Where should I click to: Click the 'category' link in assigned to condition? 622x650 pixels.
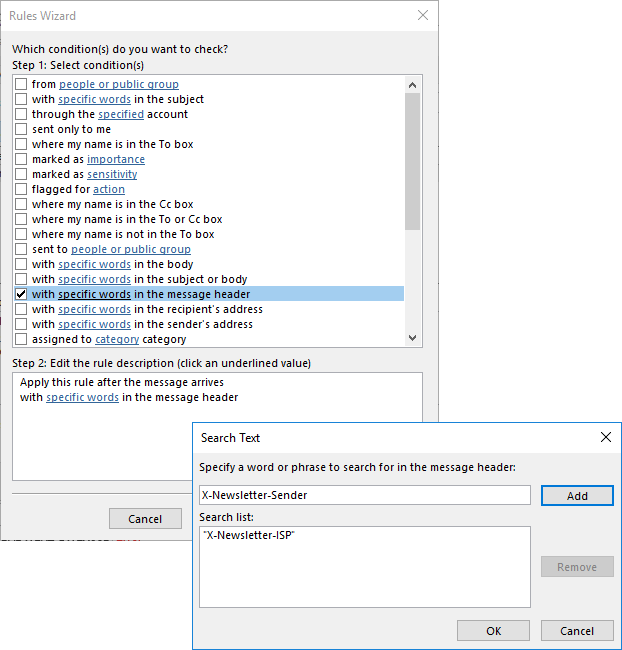[116, 339]
